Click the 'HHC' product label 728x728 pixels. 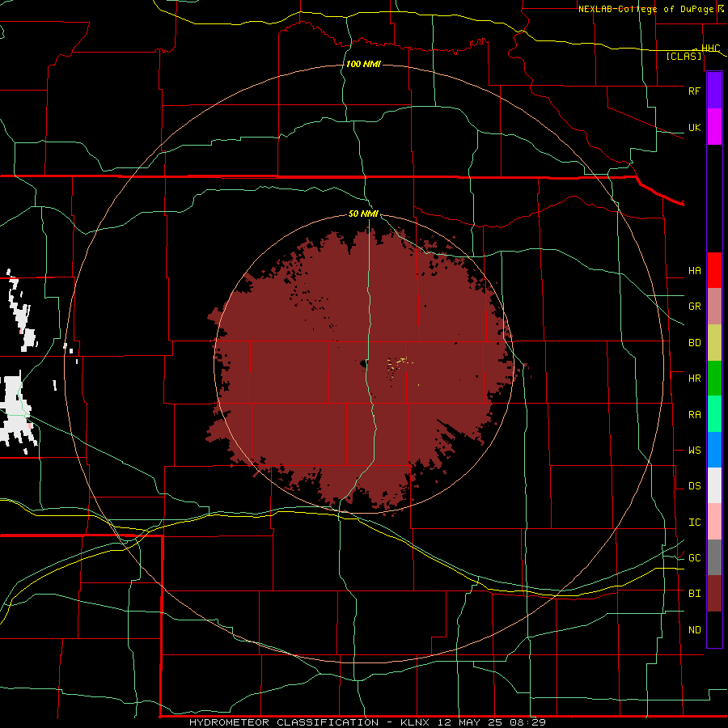click(x=710, y=49)
